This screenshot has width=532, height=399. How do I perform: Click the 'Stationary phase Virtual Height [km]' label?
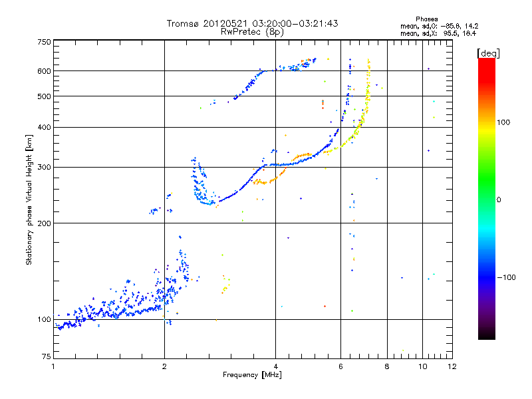(29, 199)
